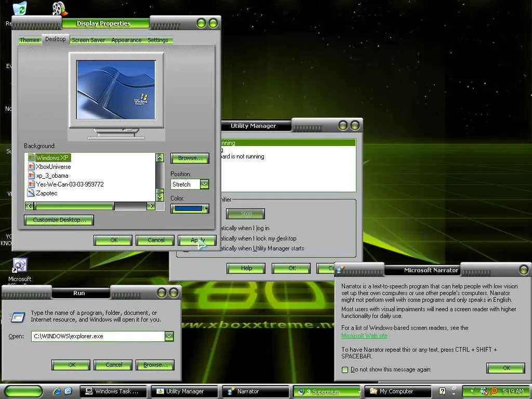This screenshot has height=399, width=532.
Task: Click Apply in Display Properties
Action: 197,240
